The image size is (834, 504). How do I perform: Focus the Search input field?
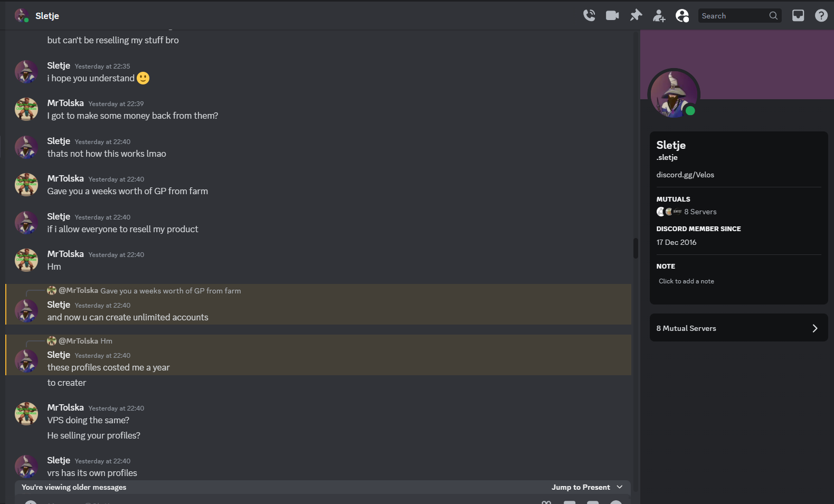(734, 16)
